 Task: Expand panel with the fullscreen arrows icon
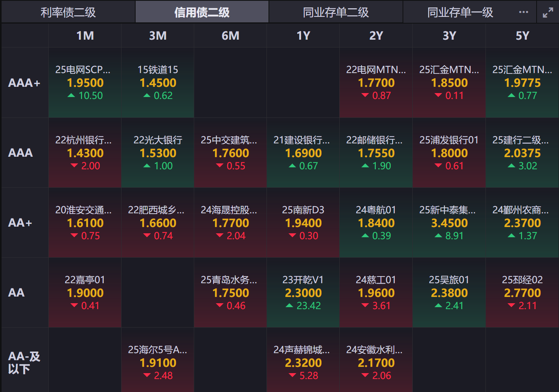coord(548,13)
